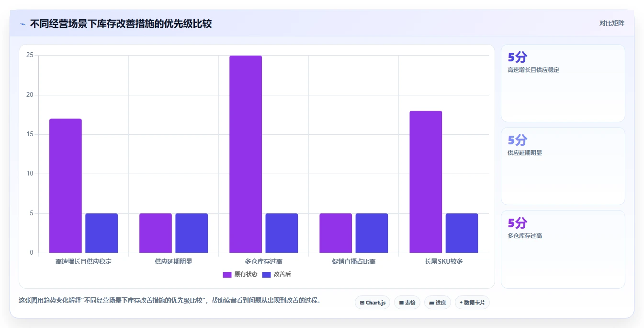Image resolution: width=644 pixels, height=328 pixels.
Task: Click the lightning icon beside the chart title
Action: tap(23, 24)
